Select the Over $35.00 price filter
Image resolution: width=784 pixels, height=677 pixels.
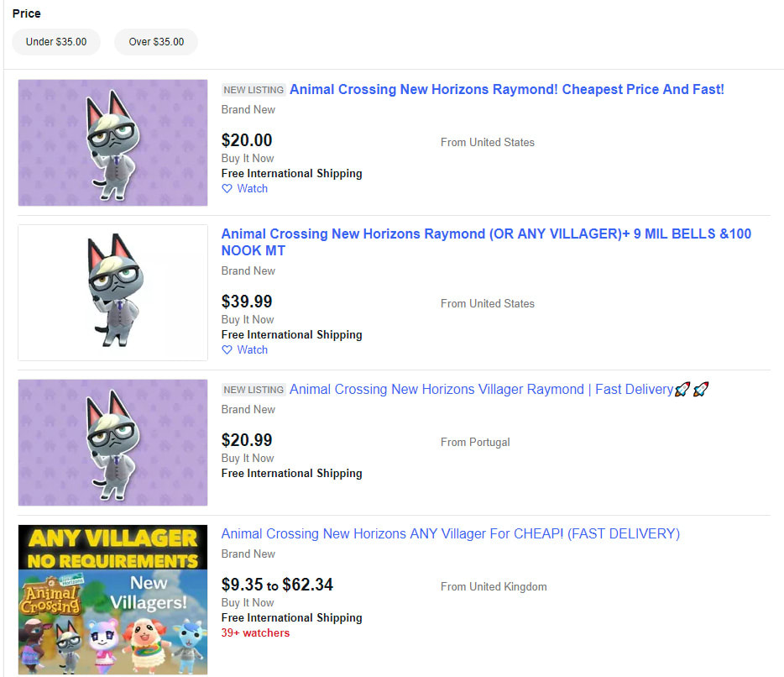point(156,42)
